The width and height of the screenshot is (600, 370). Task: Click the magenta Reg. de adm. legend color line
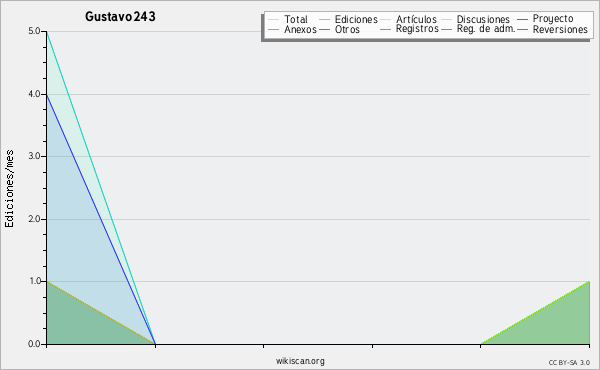coord(447,29)
